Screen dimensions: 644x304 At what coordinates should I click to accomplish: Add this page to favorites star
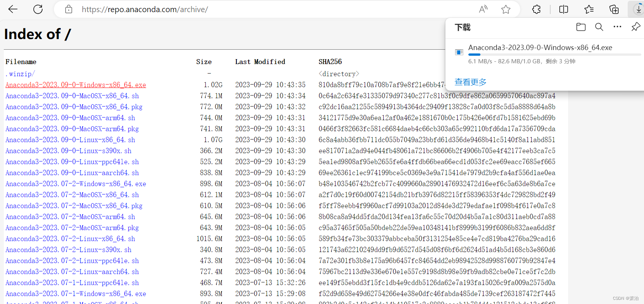coord(506,9)
